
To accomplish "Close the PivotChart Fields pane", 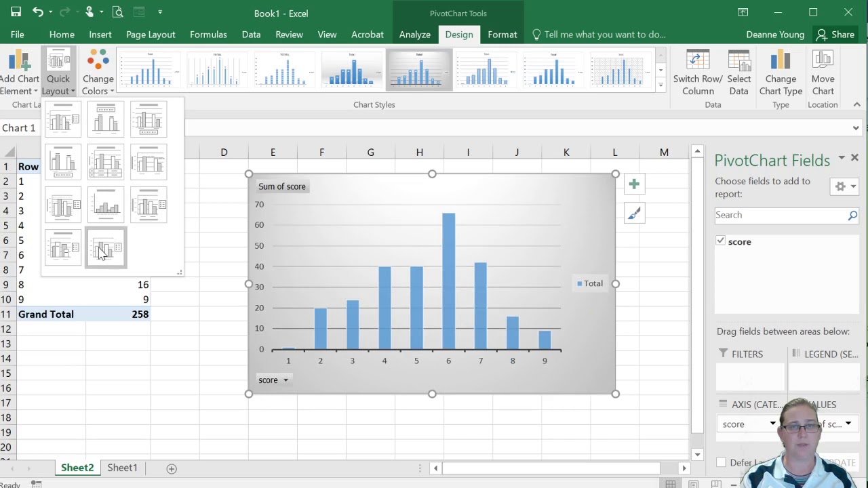I will 854,158.
